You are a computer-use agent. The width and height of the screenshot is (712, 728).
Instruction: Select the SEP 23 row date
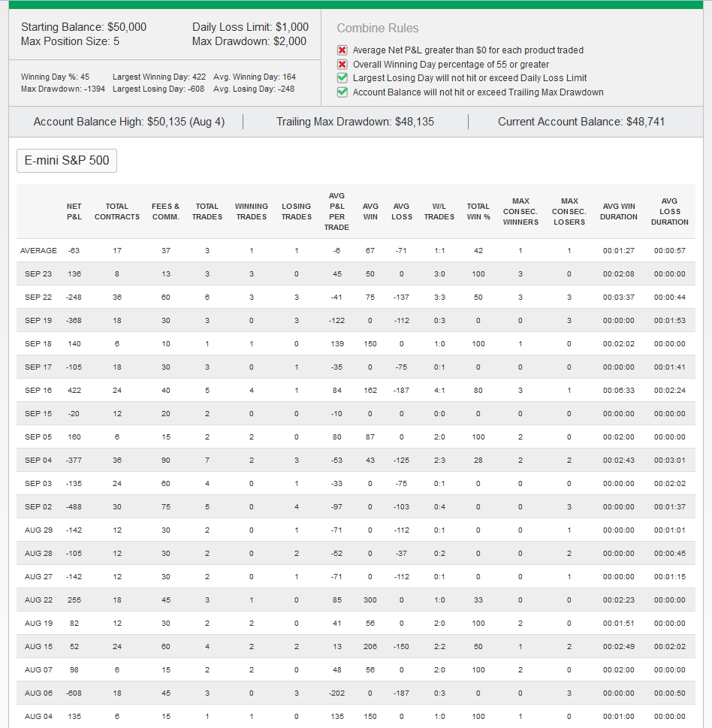click(x=38, y=274)
